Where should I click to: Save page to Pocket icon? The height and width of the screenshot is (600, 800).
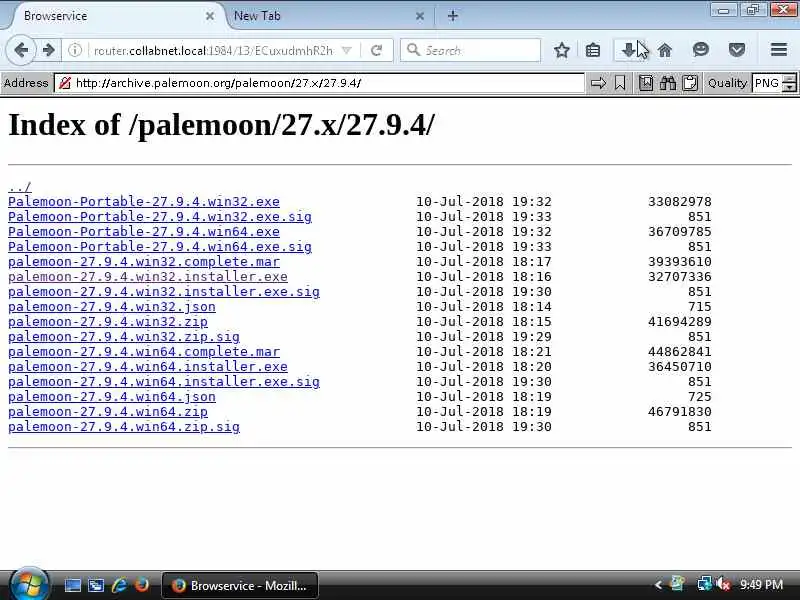[x=737, y=50]
